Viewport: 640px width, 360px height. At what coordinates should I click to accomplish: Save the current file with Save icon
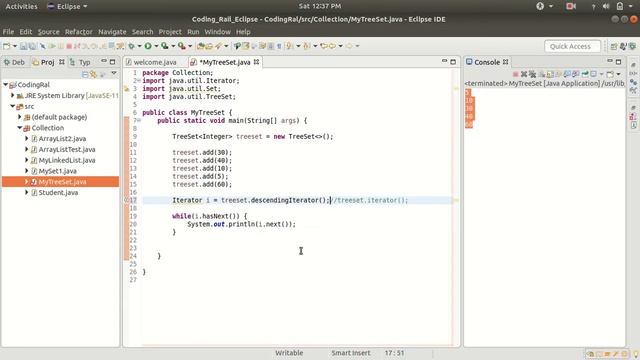[23, 46]
